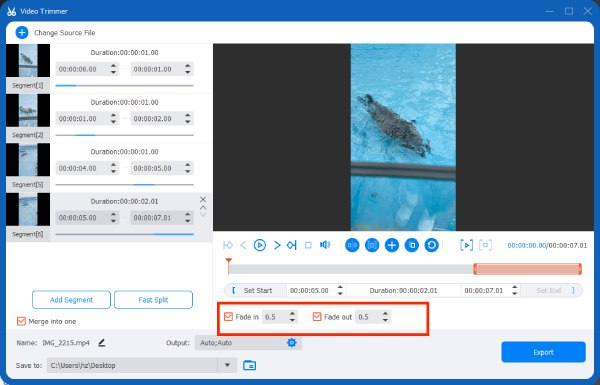Open the Output Auto;Auto selector
The image size is (600, 385).
[248, 343]
